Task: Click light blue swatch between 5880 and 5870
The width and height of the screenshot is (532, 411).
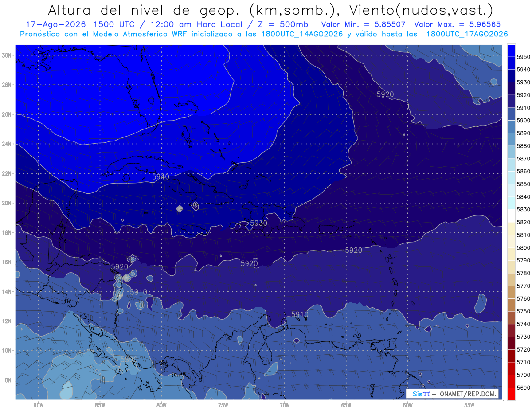Action: coord(511,152)
